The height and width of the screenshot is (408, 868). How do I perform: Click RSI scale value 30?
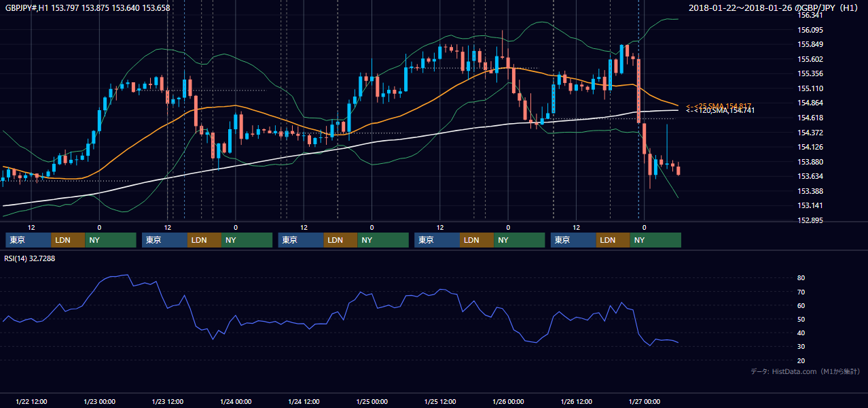tap(801, 347)
